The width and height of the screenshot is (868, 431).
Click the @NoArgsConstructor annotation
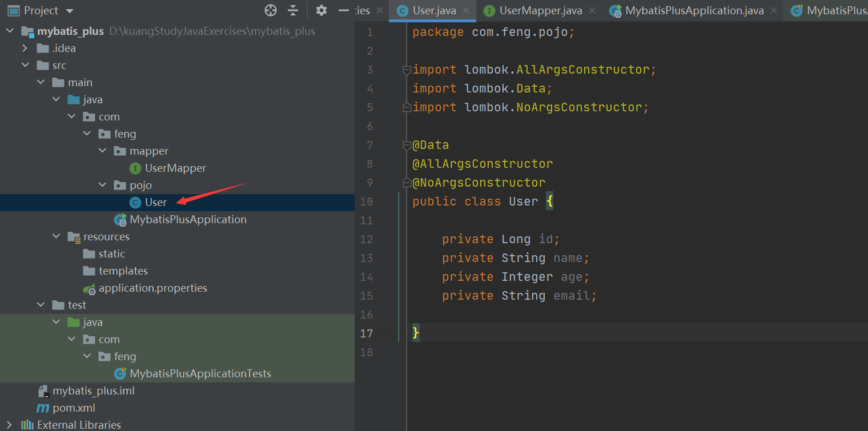(479, 183)
